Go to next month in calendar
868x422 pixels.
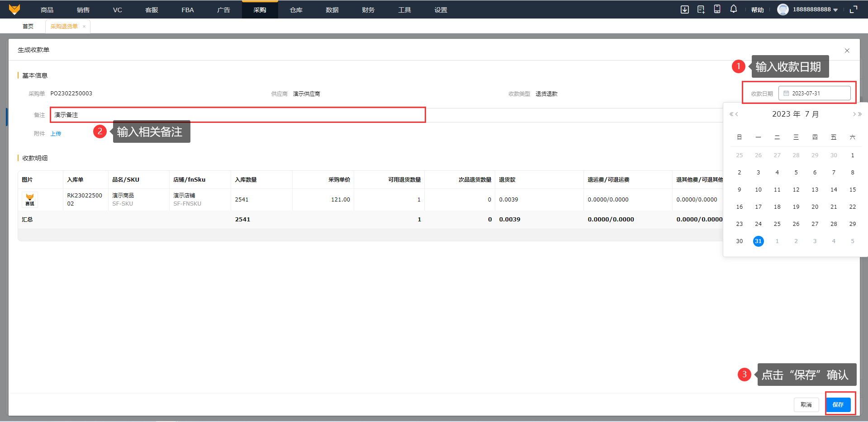coord(854,114)
